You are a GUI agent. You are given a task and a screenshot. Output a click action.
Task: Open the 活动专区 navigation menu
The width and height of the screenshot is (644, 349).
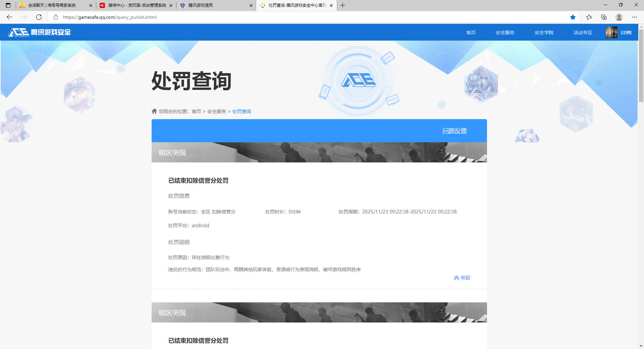point(582,32)
